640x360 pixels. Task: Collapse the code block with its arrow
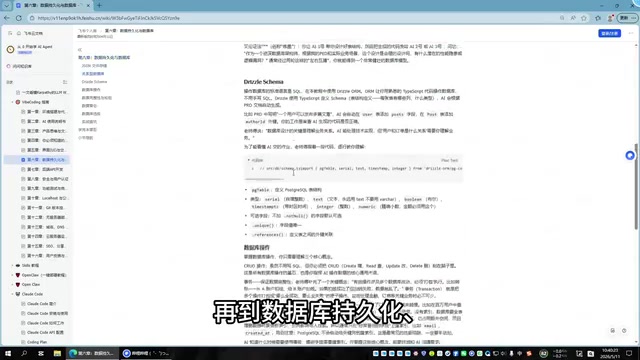[249, 160]
